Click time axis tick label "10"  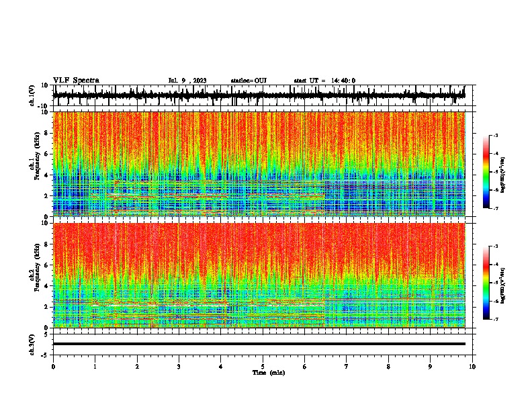[472, 367]
